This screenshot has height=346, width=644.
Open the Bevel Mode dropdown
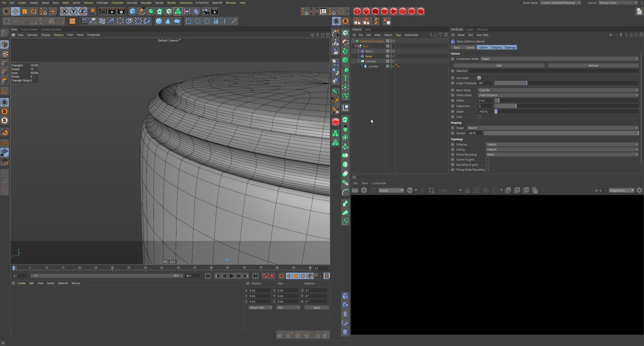(557, 90)
